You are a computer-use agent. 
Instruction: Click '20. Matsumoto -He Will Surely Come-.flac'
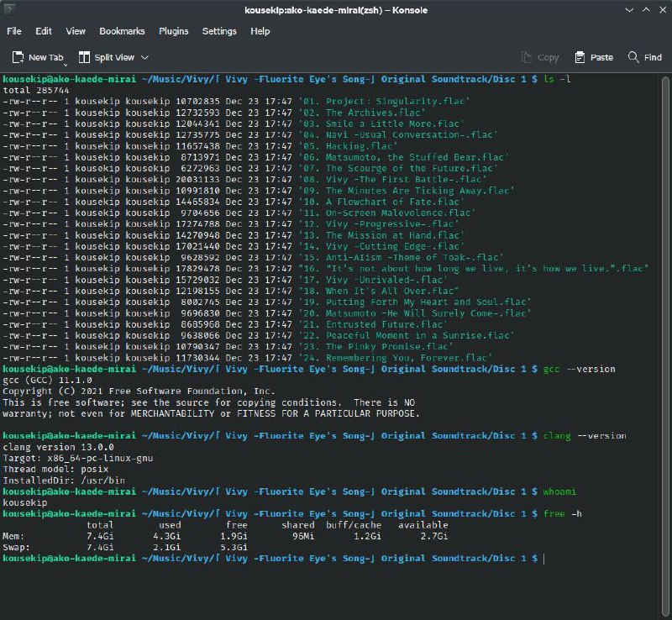tap(415, 313)
